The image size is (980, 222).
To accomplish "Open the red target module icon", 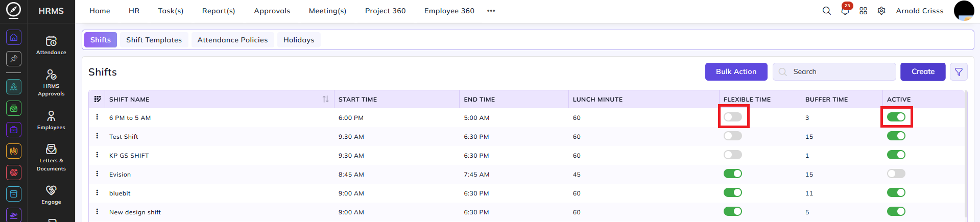I will click(x=14, y=172).
